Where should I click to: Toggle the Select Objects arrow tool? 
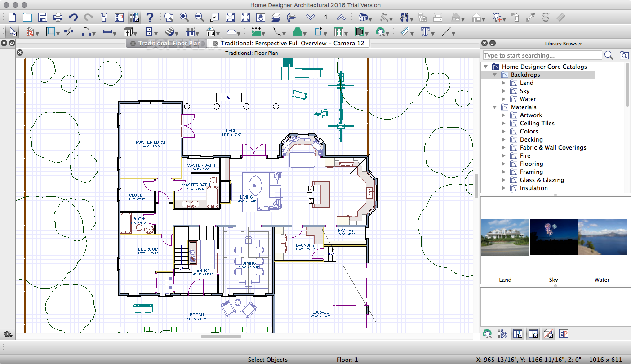point(13,32)
